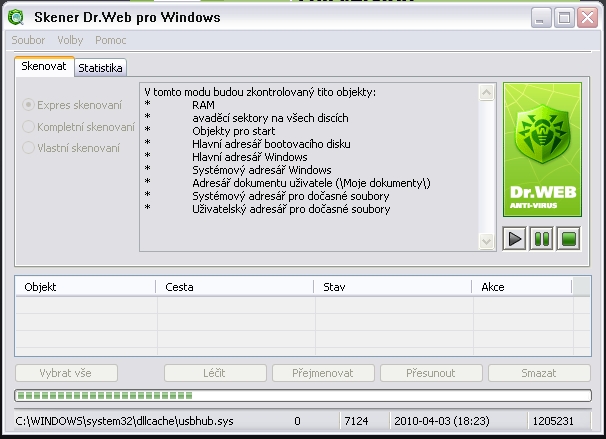Click the Přesunout button

[x=431, y=373]
